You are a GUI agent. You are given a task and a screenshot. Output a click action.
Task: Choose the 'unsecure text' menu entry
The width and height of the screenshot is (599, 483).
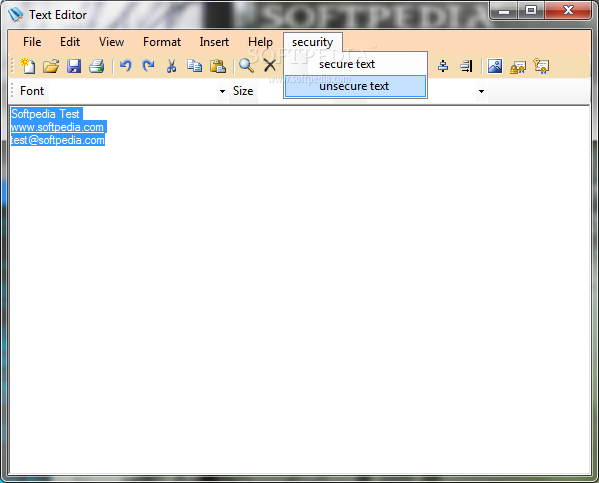click(355, 86)
